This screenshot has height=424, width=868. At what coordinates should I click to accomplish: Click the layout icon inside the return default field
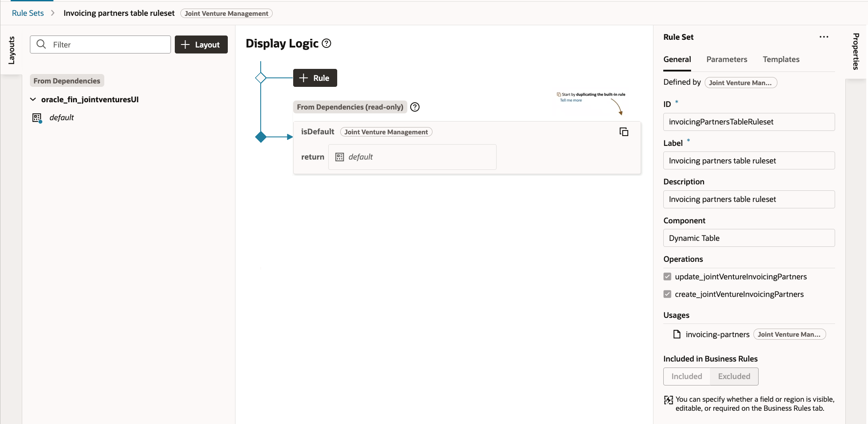tap(339, 157)
